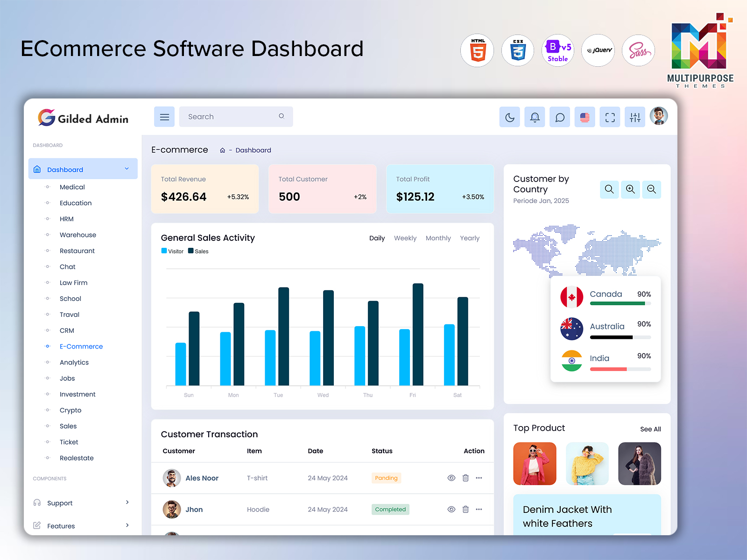Click the Pending status badge
Screen dimensions: 747x560
point(386,478)
